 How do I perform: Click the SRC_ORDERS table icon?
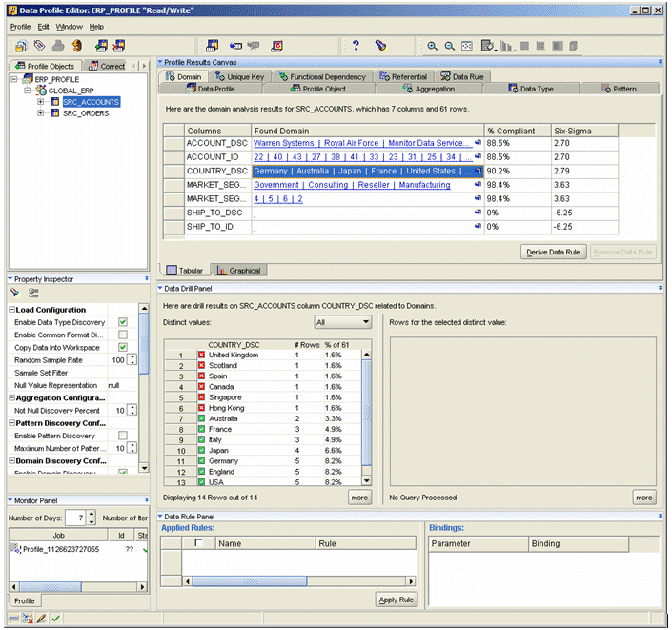(54, 113)
